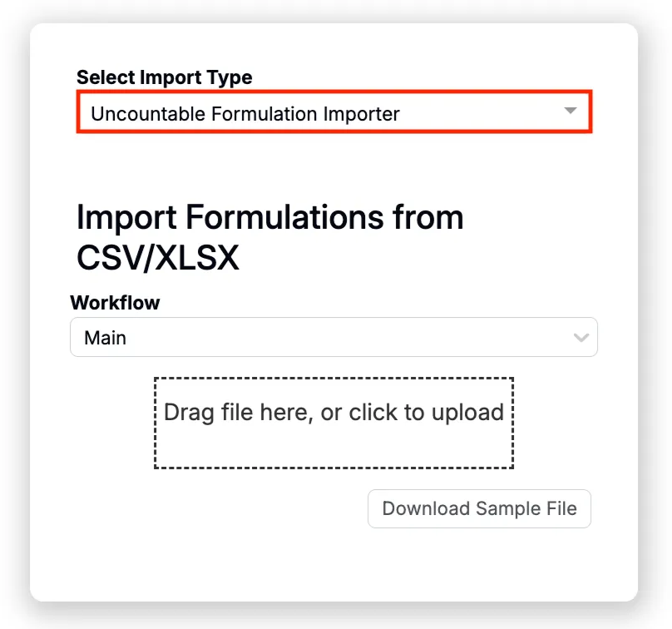Open the Select Import Type dropdown

pyautogui.click(x=334, y=113)
